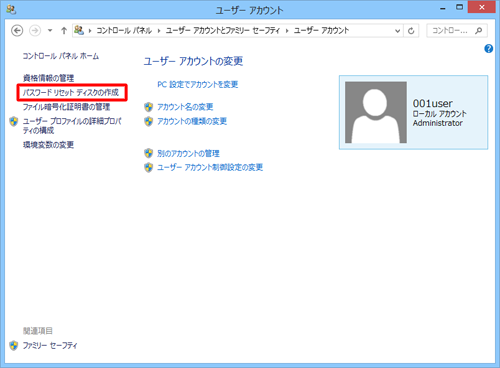This screenshot has height=368, width=500.
Task: Open パスワード リセット ディスクの作成
Action: point(71,92)
